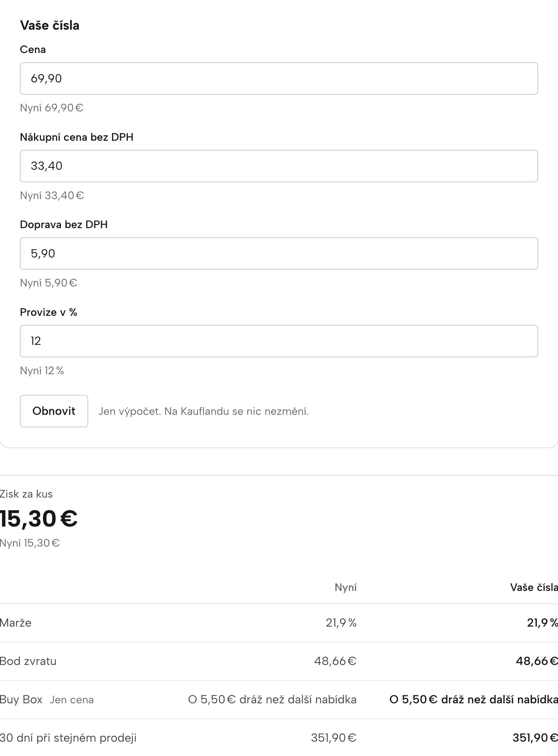
Task: Click the 'Buy Box' row label
Action: (21, 699)
